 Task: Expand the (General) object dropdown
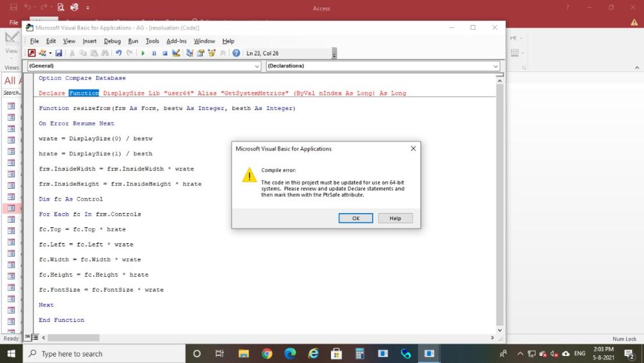pos(257,66)
